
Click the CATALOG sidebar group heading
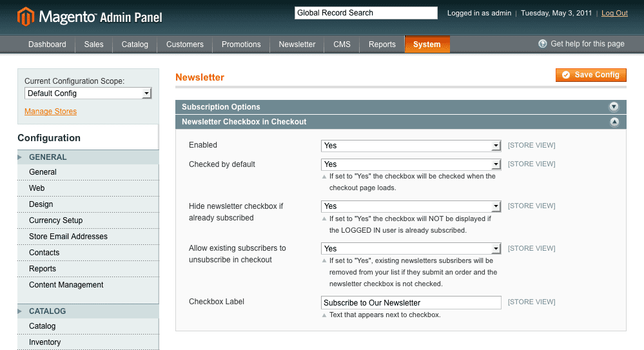pyautogui.click(x=47, y=311)
